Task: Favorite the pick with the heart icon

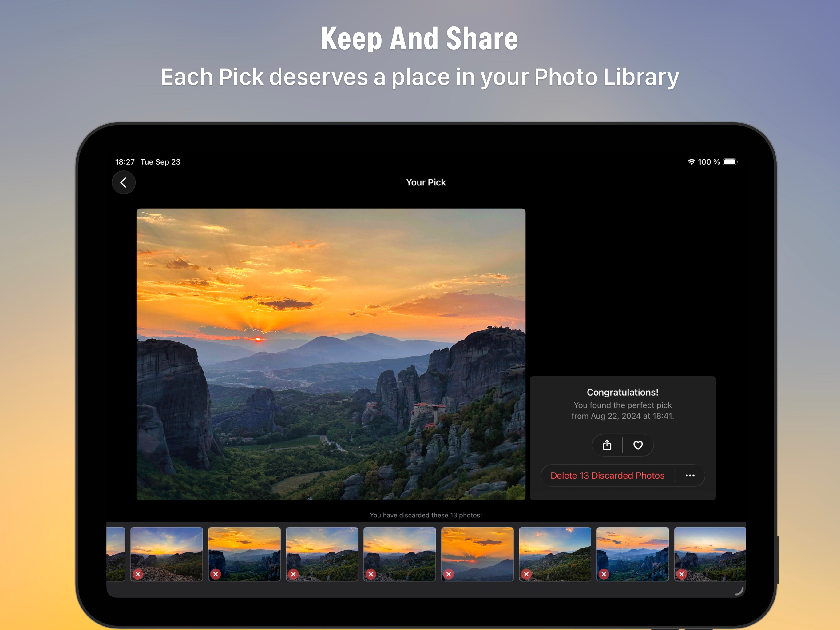Action: click(x=638, y=445)
